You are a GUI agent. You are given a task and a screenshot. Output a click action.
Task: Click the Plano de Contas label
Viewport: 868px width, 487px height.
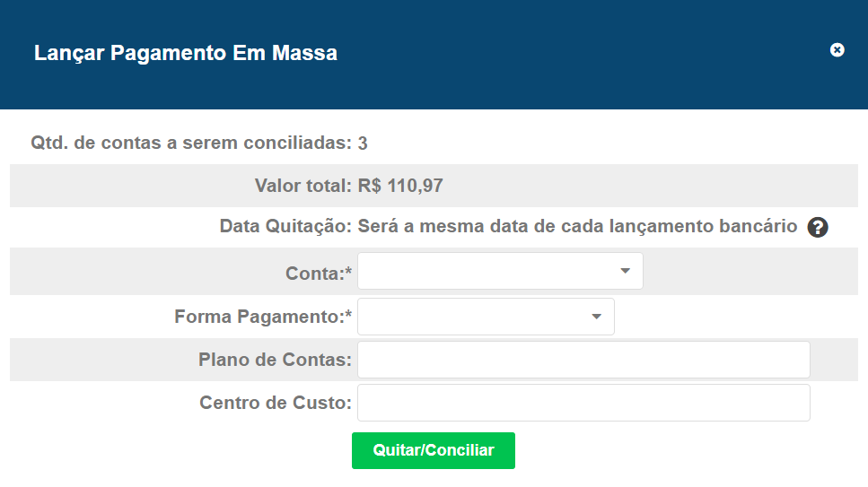(276, 360)
